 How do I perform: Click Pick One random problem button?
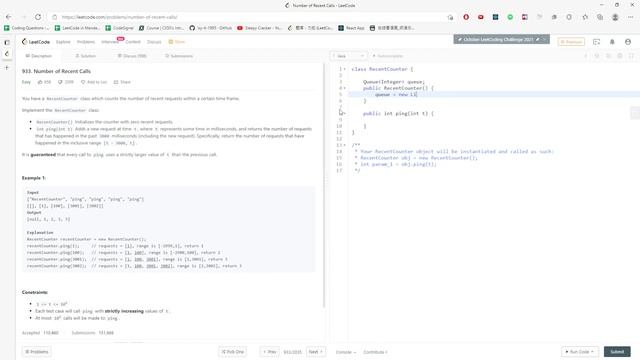232,352
